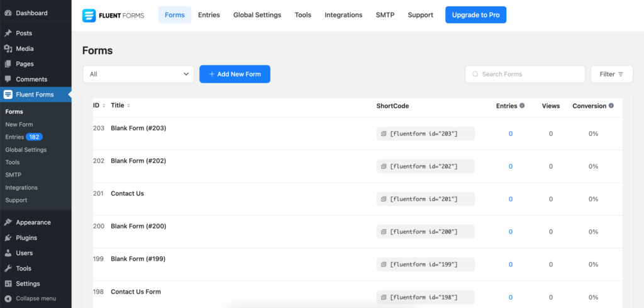Click entries count 0 for form 203
The width and height of the screenshot is (644, 308).
511,134
